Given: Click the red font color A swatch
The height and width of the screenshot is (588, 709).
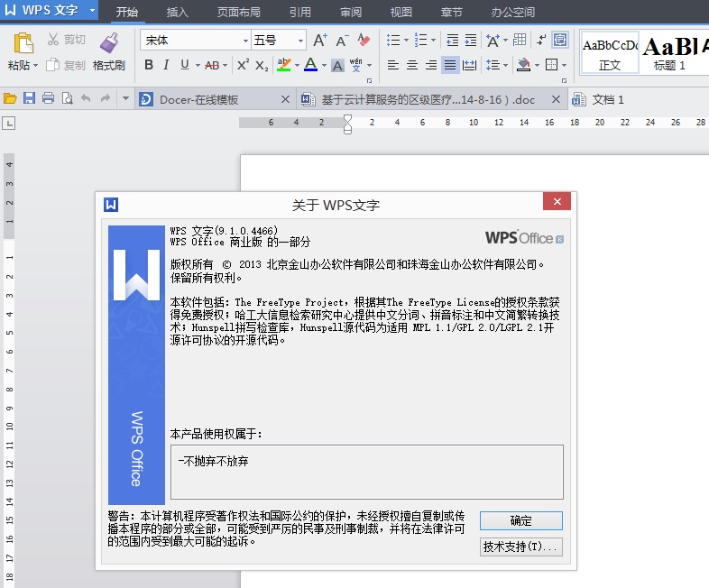Looking at the screenshot, I should point(310,65).
